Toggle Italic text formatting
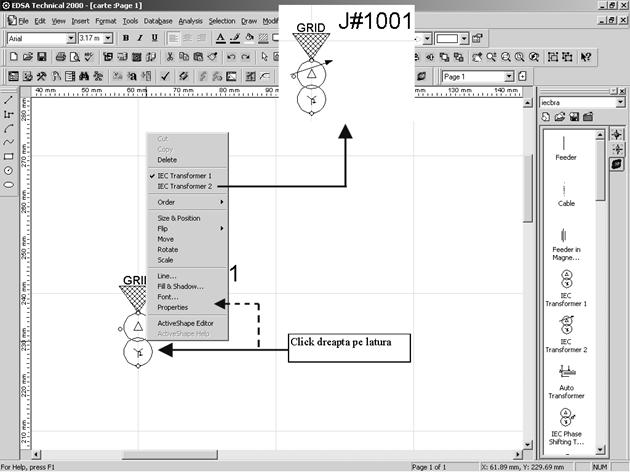 point(139,38)
